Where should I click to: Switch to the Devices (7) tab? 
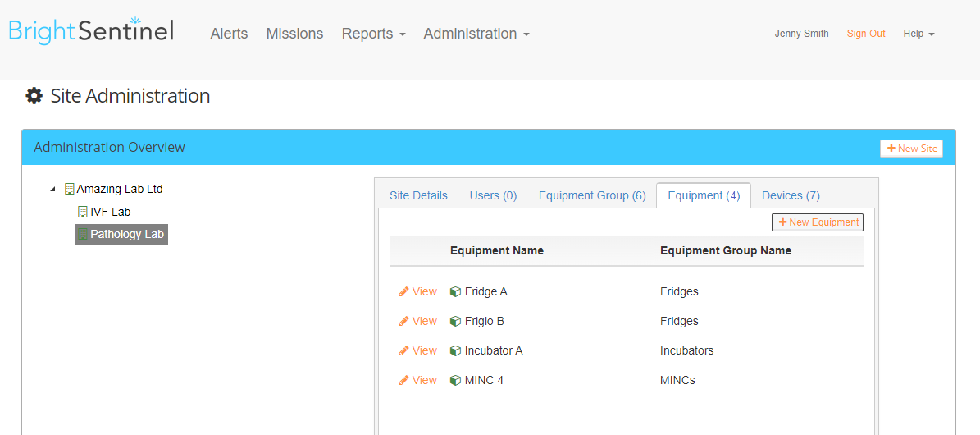(791, 195)
